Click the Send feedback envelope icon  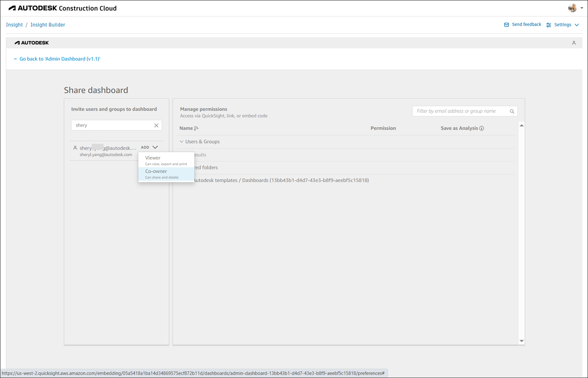coord(507,25)
